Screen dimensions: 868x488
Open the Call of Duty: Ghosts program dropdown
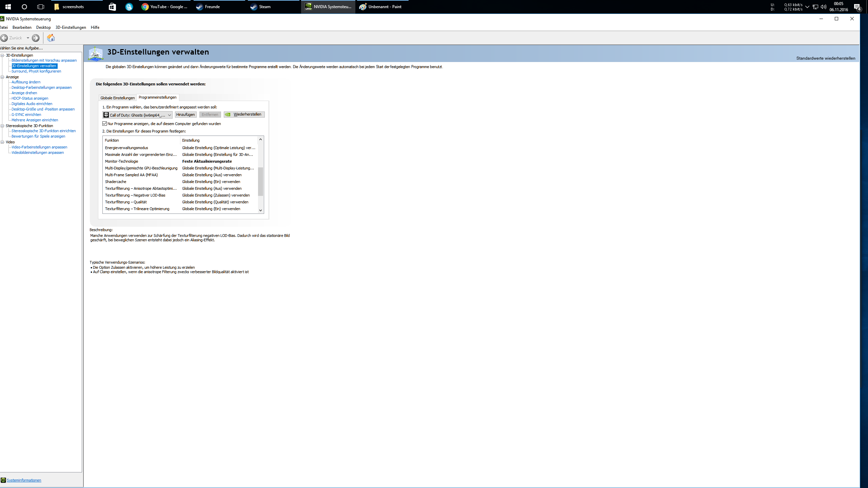click(x=169, y=115)
